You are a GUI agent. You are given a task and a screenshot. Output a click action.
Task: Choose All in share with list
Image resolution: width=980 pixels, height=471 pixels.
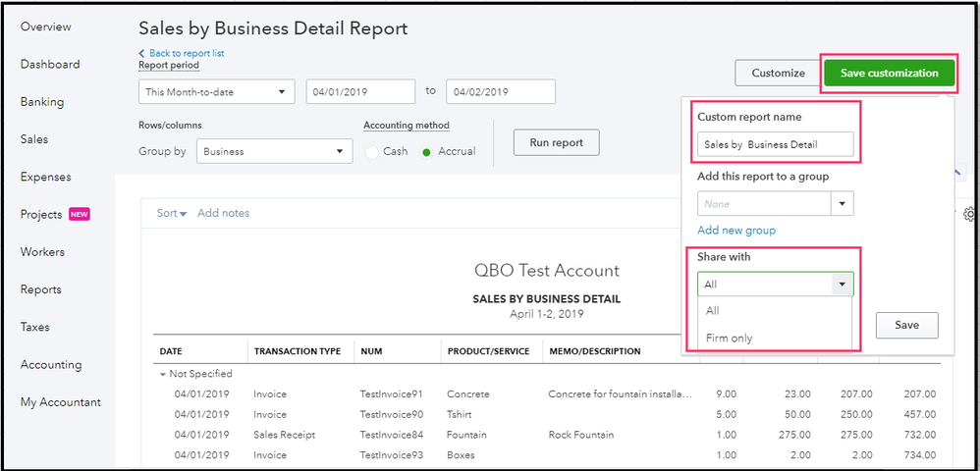coord(712,310)
